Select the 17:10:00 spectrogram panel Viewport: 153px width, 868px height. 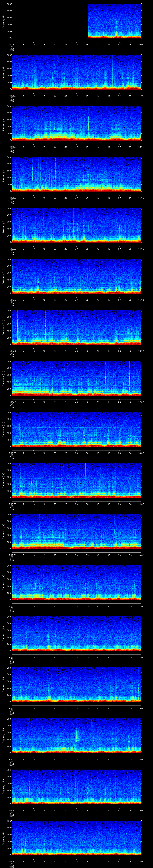pos(76,72)
